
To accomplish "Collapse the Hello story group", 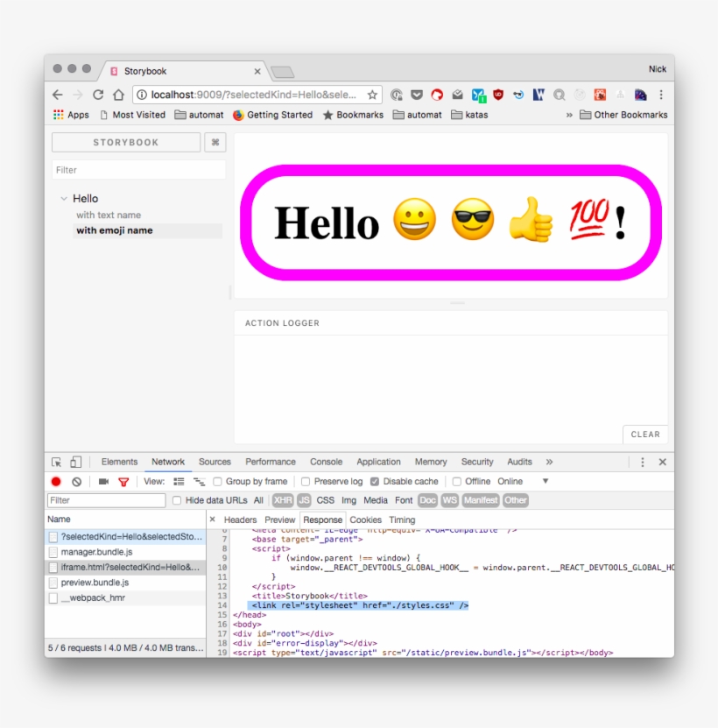I will point(64,199).
